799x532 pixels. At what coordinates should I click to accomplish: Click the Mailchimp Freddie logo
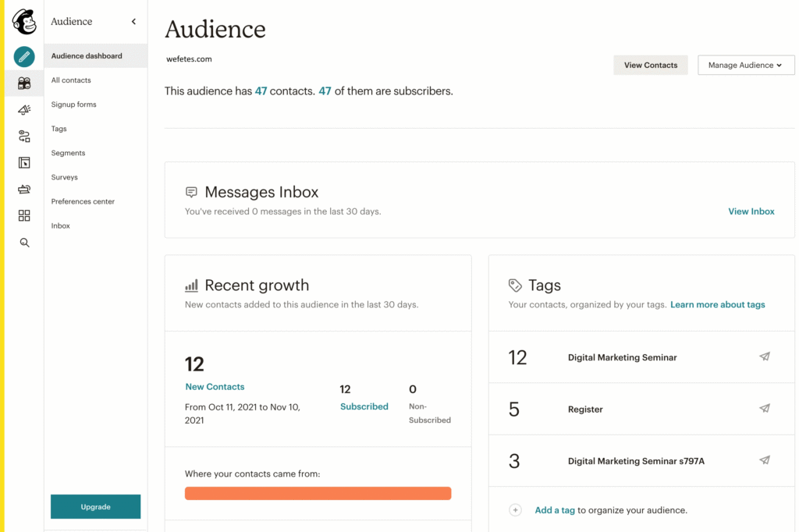coord(24,21)
